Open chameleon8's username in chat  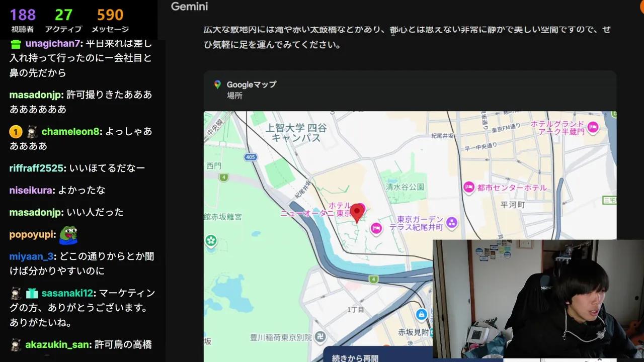click(x=70, y=132)
